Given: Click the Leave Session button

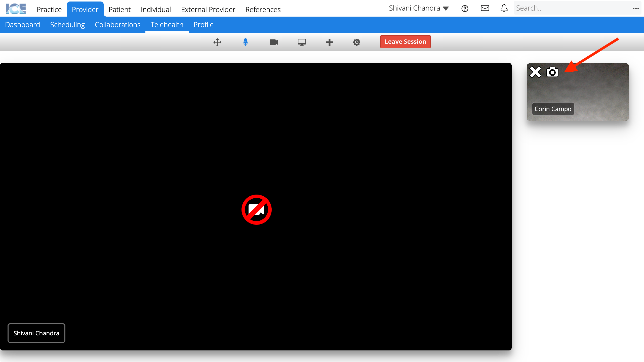Looking at the screenshot, I should point(405,41).
